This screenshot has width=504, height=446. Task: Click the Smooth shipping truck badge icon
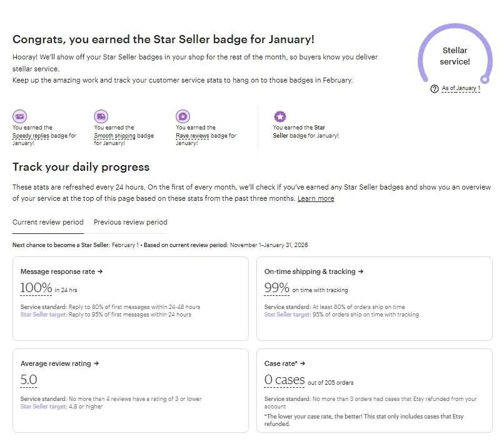(x=101, y=116)
